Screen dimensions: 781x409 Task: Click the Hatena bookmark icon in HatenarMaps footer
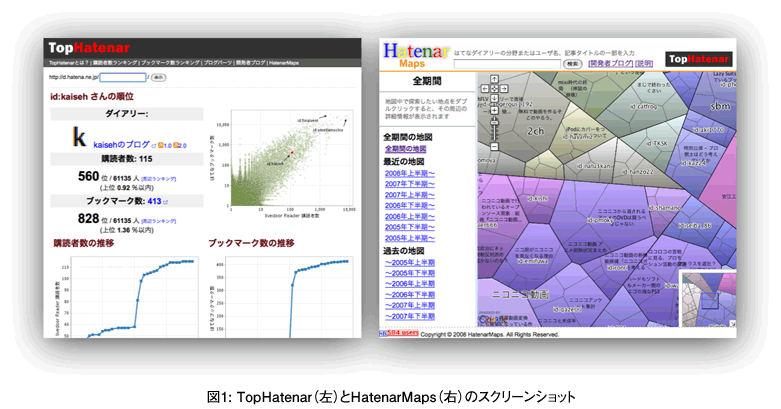383,333
